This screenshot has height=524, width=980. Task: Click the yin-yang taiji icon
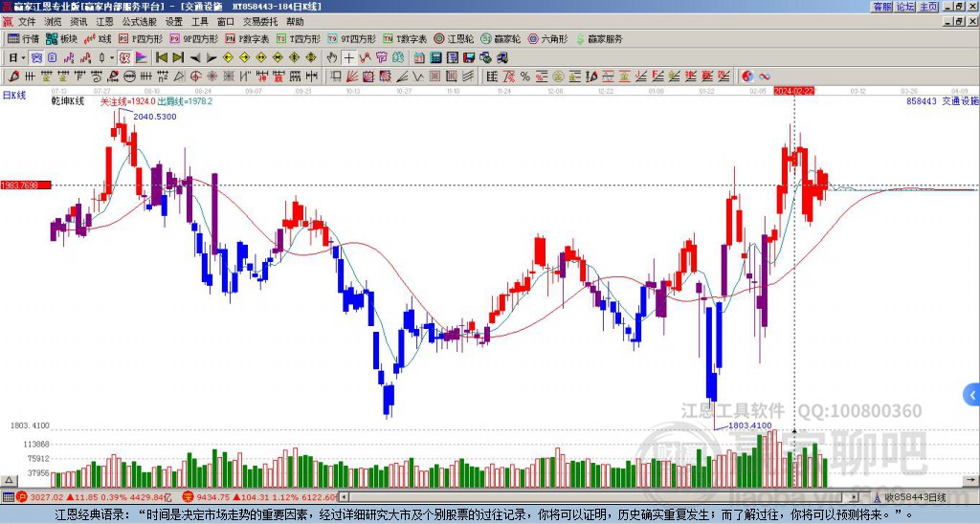pyautogui.click(x=747, y=76)
